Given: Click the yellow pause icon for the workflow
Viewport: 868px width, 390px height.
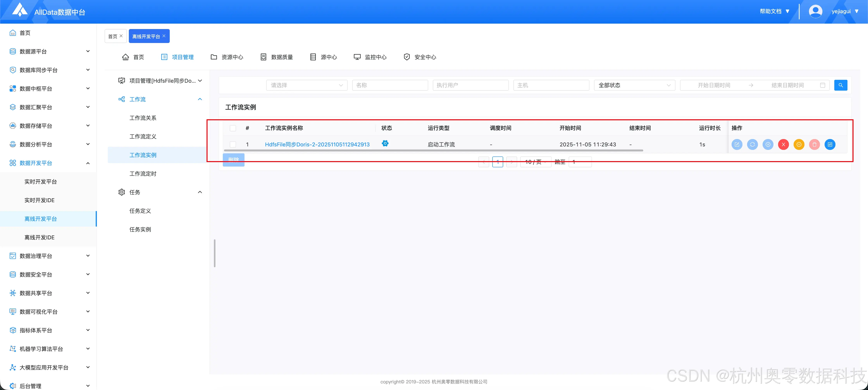Looking at the screenshot, I should coord(799,144).
